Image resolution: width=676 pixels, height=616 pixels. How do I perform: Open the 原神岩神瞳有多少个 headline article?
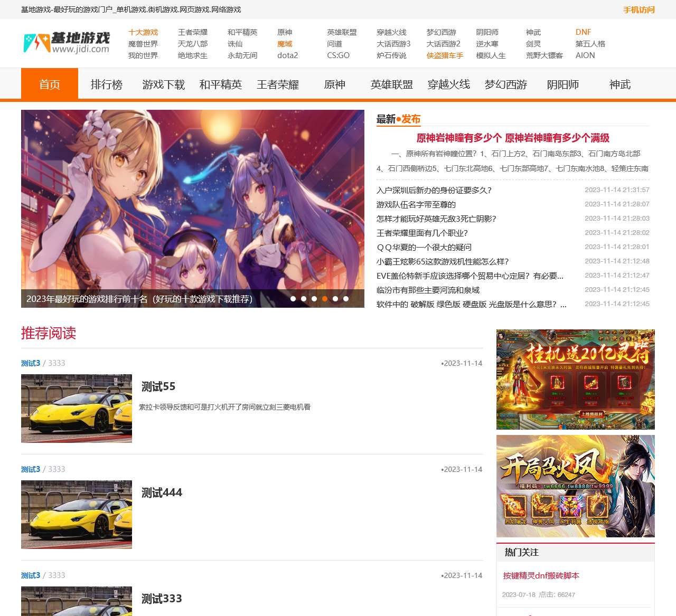(513, 138)
